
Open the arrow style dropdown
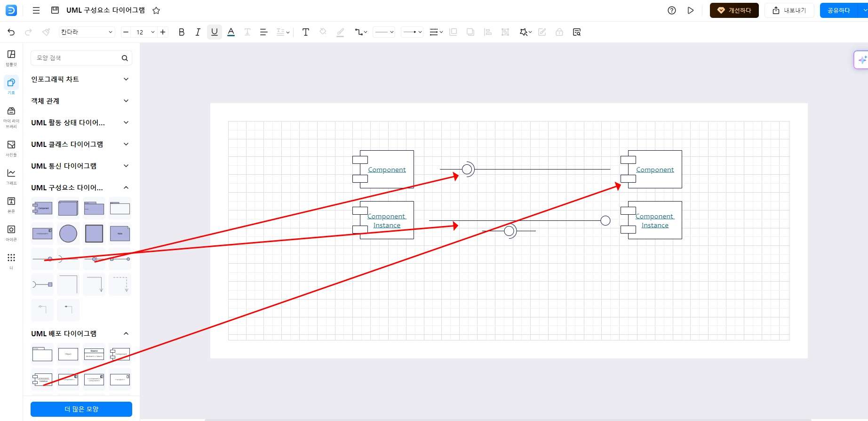tap(412, 32)
